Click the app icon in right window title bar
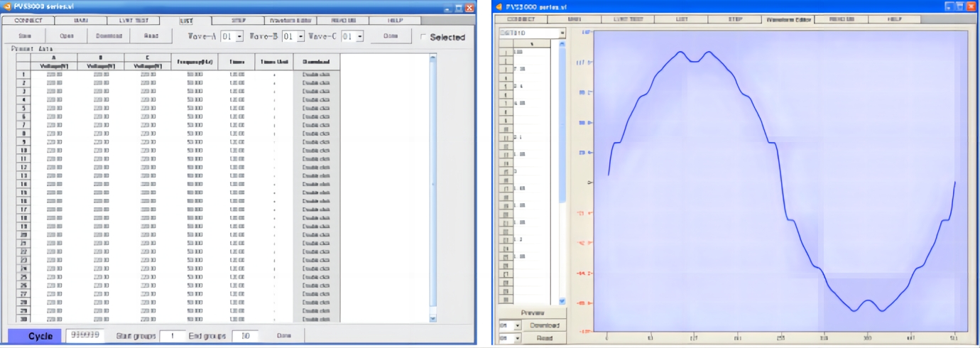980x348 pixels. [499, 6]
